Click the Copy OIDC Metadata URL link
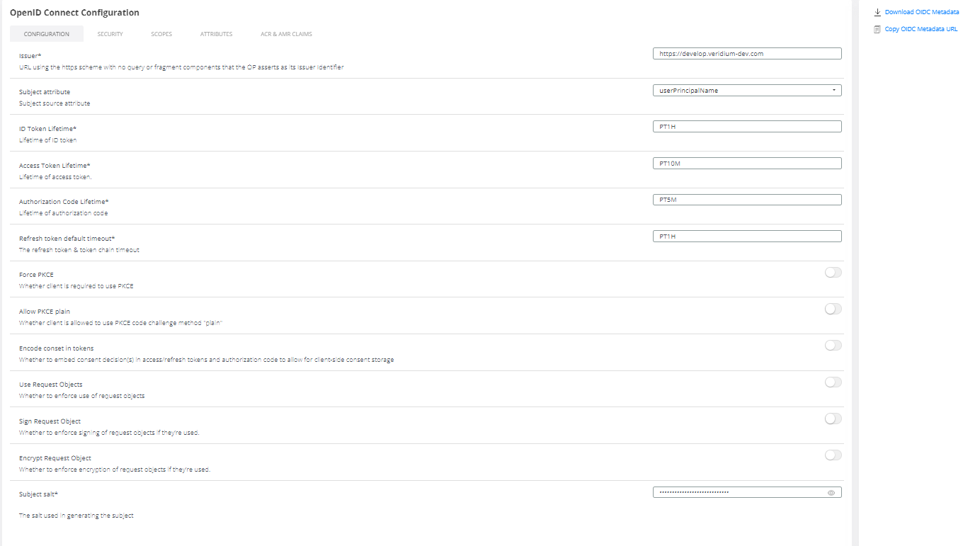 point(921,29)
